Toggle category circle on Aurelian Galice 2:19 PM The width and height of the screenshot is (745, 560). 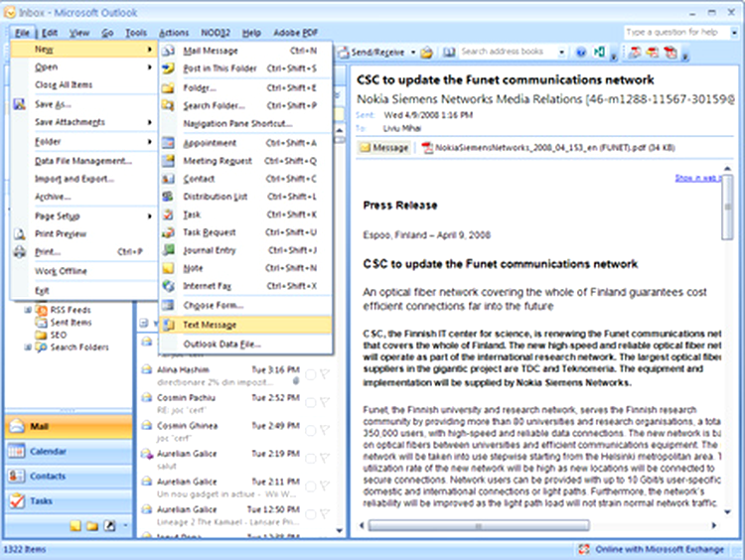pos(310,459)
